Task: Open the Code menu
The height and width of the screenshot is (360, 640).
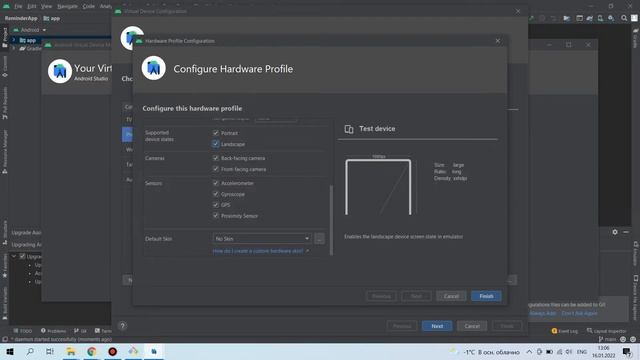Action: click(x=89, y=6)
